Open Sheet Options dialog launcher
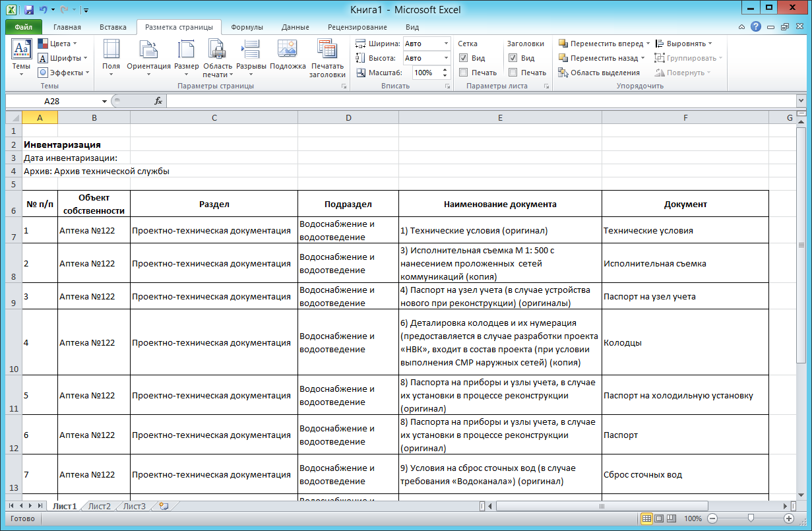The image size is (812, 531). 546,86
